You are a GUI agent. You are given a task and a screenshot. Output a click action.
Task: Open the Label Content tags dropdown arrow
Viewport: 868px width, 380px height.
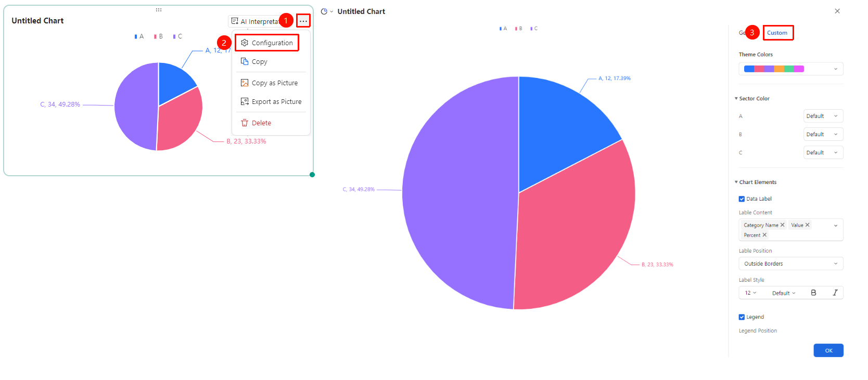point(836,226)
